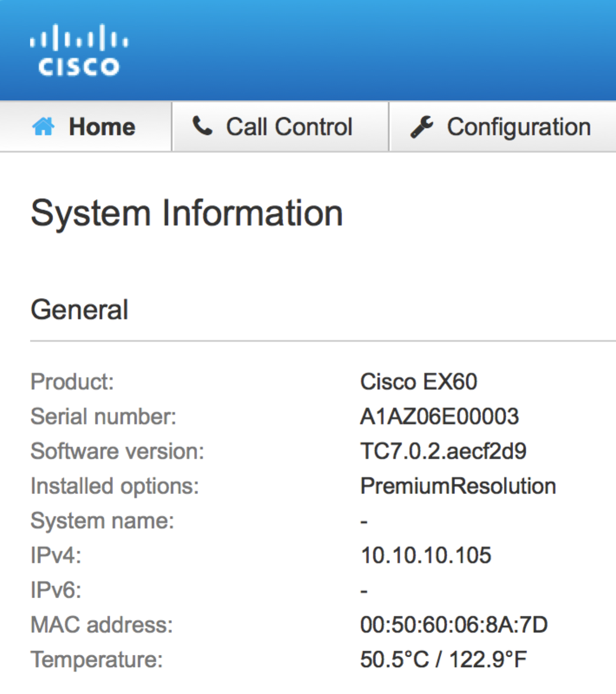The height and width of the screenshot is (694, 616).
Task: Click the phone handset icon
Action: click(x=202, y=126)
